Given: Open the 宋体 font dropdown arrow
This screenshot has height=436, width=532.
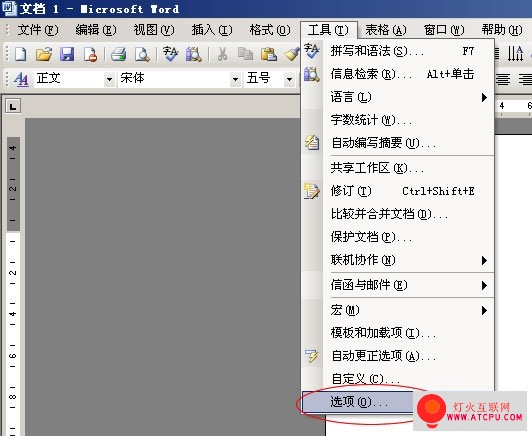Looking at the screenshot, I should [235, 79].
